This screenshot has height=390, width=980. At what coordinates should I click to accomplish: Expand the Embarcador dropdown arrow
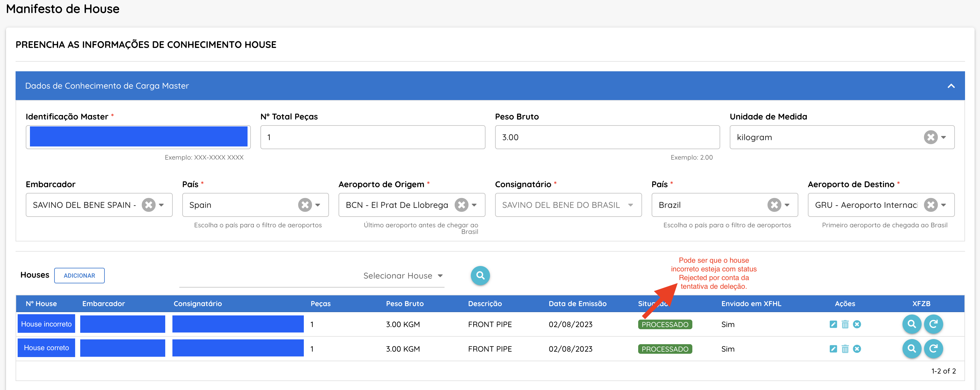[x=161, y=205]
